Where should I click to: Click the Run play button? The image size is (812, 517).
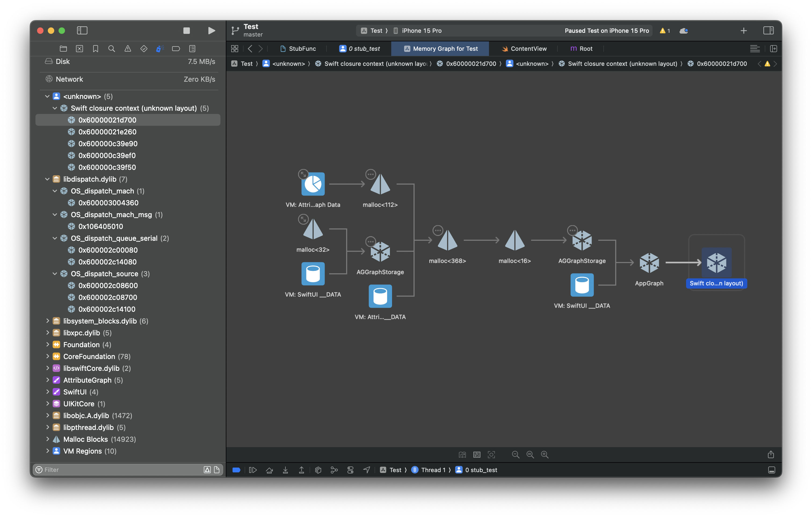(211, 31)
